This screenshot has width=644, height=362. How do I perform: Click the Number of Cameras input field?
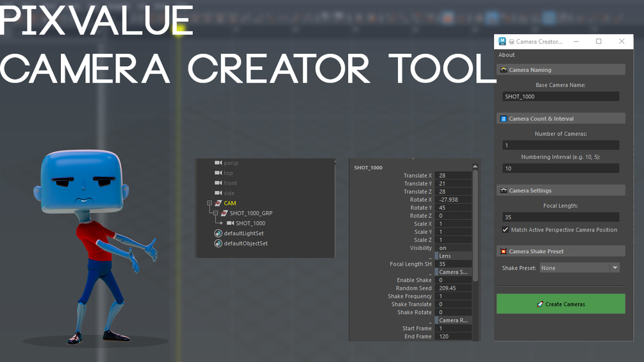pyautogui.click(x=561, y=145)
